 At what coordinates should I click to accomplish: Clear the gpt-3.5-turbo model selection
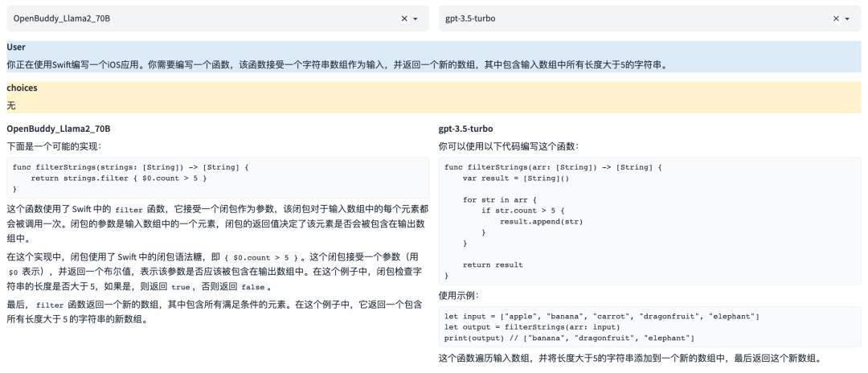836,18
